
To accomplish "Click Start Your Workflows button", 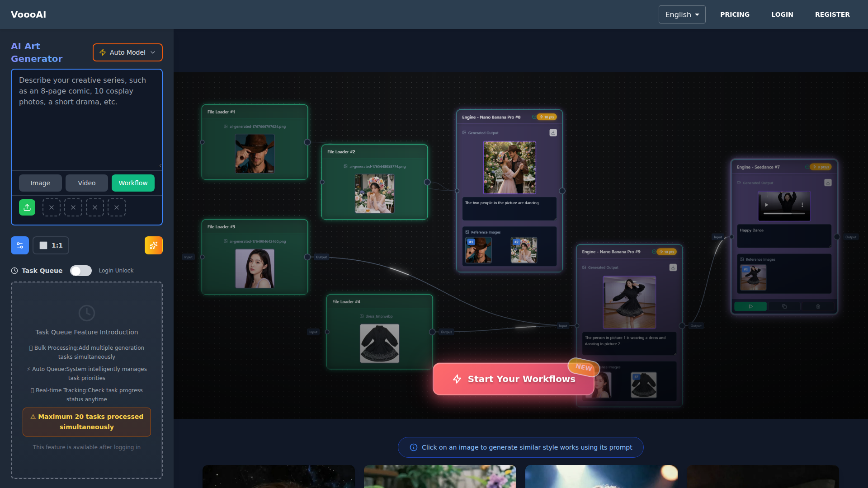I will [x=514, y=379].
